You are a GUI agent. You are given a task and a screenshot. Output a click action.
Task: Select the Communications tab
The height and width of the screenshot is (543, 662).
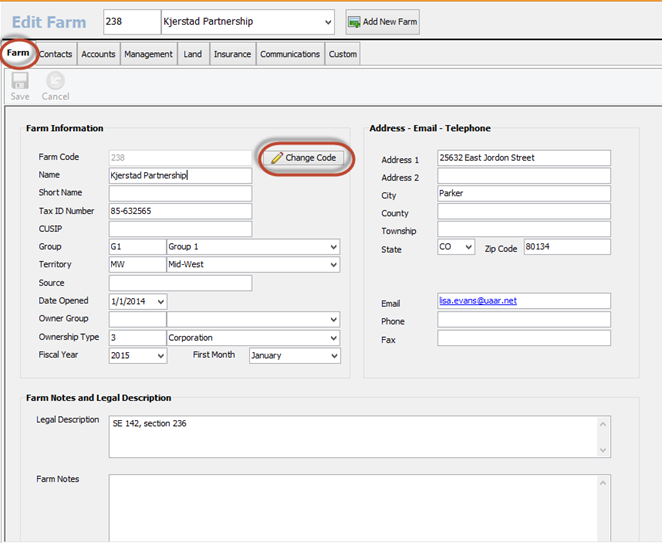point(290,54)
